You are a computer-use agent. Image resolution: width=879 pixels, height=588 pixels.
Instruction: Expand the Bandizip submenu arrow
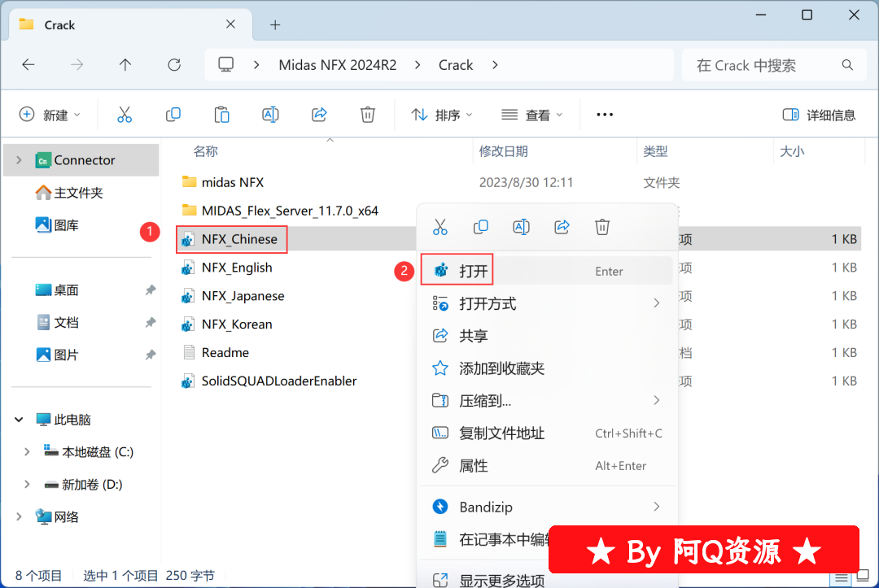pos(657,507)
